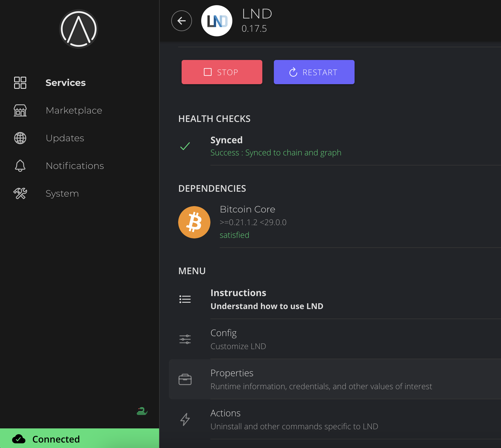Restart the LND service
The height and width of the screenshot is (448, 501).
tap(314, 72)
